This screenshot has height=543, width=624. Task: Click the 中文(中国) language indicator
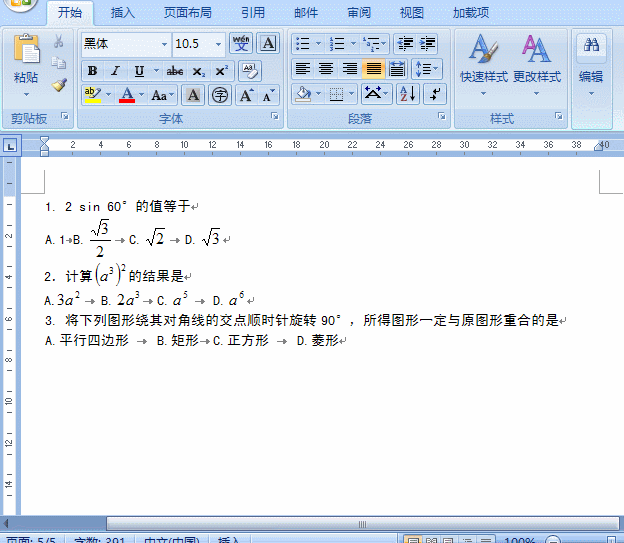(x=172, y=540)
